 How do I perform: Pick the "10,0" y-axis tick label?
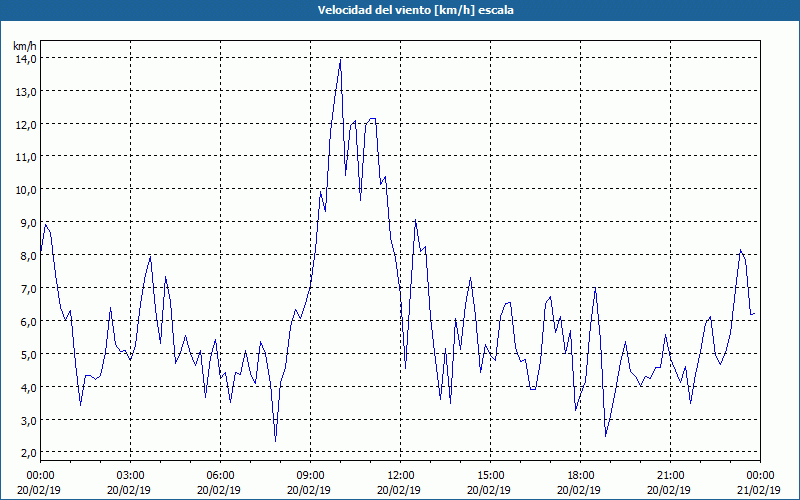[x=26, y=190]
